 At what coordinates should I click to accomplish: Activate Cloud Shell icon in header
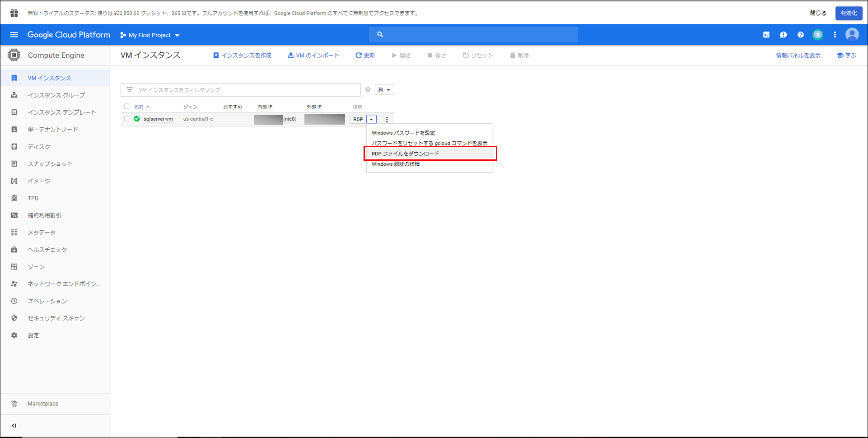click(766, 35)
